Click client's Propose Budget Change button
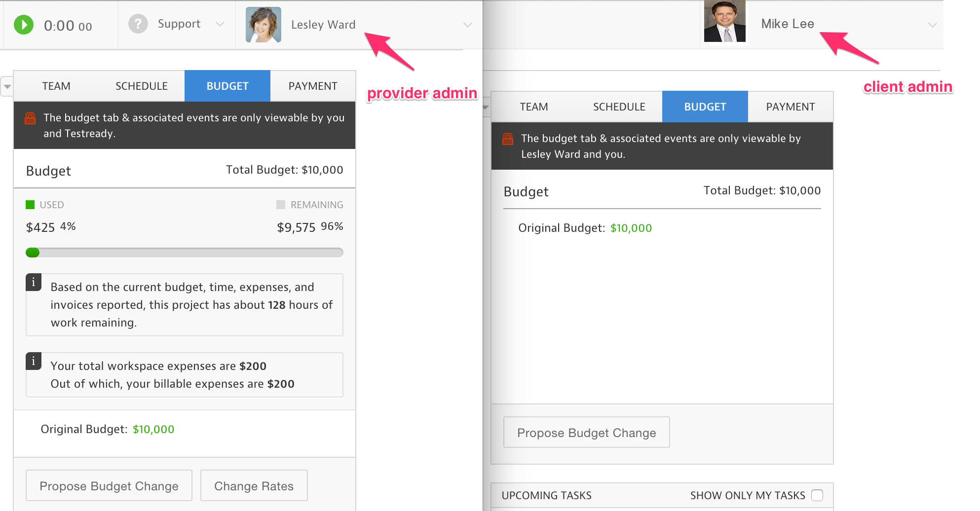 coord(586,433)
